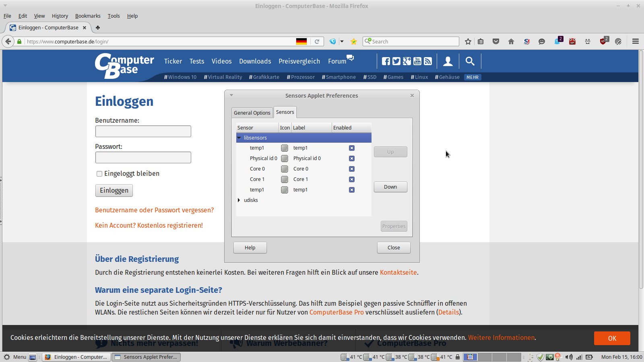This screenshot has height=362, width=644.
Task: Open a new browser tab with plus icon
Action: coord(97,28)
